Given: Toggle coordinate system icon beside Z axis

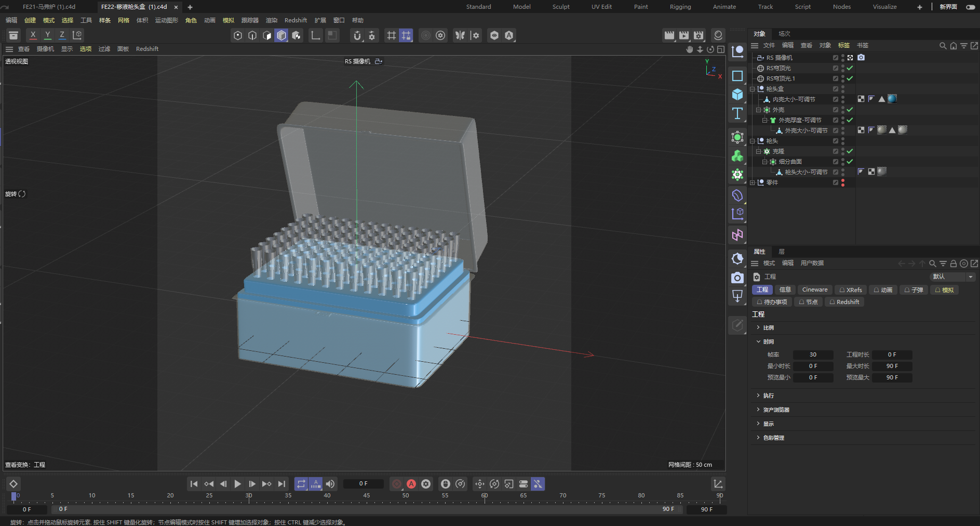Looking at the screenshot, I should point(77,35).
